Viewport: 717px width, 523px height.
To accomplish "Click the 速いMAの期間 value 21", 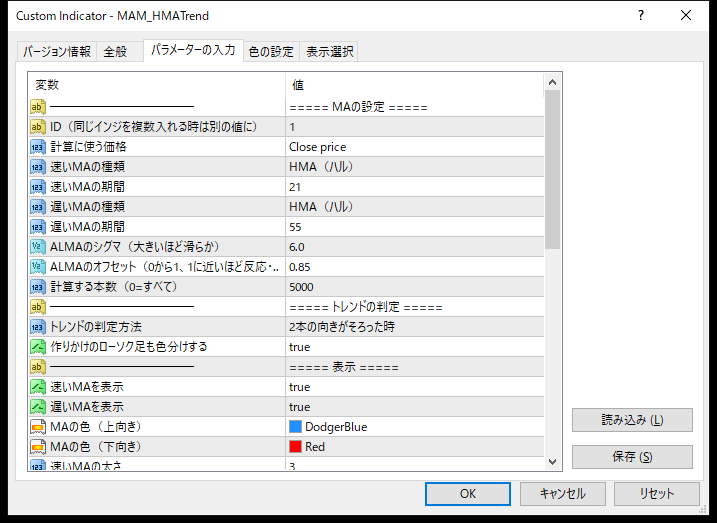I will [x=415, y=187].
